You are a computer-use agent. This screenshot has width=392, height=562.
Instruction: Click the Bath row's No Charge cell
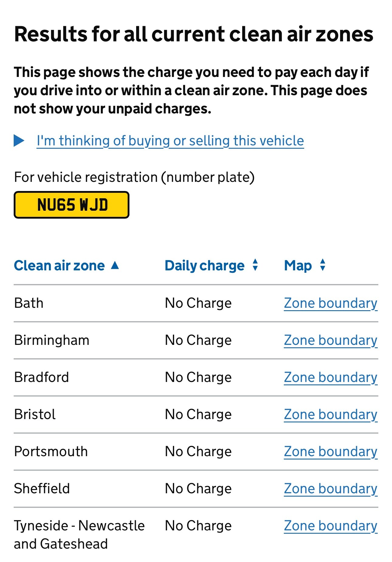click(x=198, y=303)
